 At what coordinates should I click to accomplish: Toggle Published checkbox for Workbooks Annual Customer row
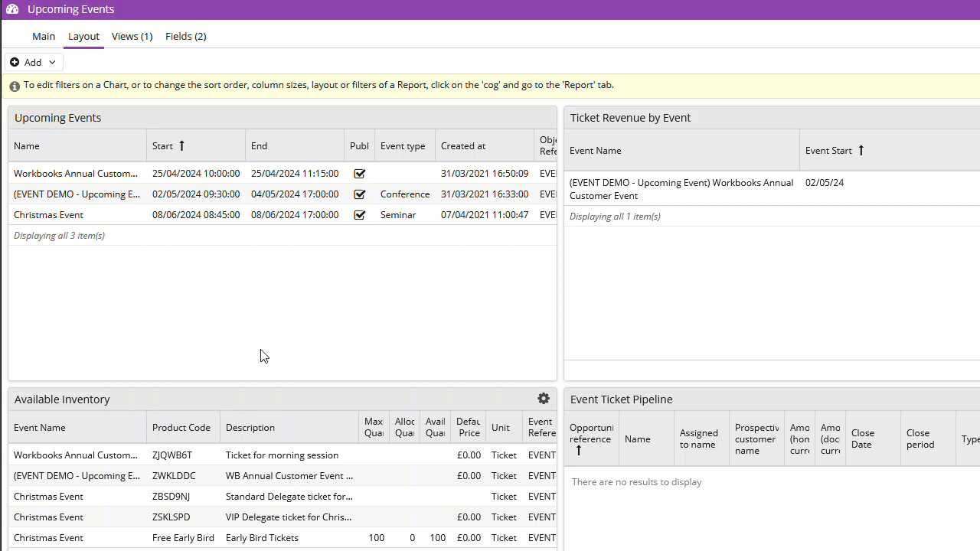coord(359,174)
